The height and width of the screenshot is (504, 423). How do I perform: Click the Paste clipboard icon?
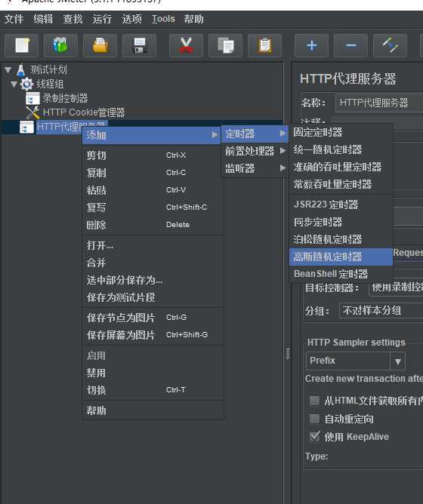pyautogui.click(x=265, y=45)
